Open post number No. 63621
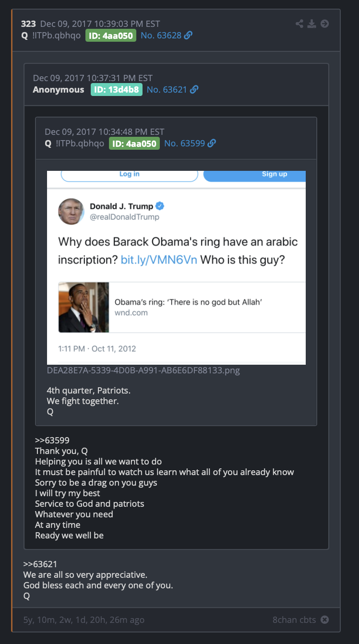This screenshot has height=644, width=359. click(x=167, y=89)
